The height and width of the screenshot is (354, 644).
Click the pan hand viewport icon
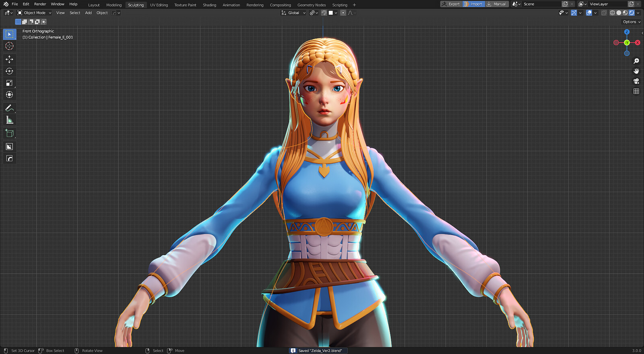coord(636,71)
